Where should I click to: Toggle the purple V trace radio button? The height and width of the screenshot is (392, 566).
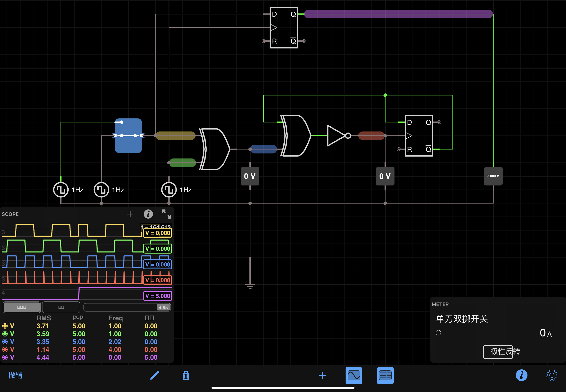click(5, 357)
